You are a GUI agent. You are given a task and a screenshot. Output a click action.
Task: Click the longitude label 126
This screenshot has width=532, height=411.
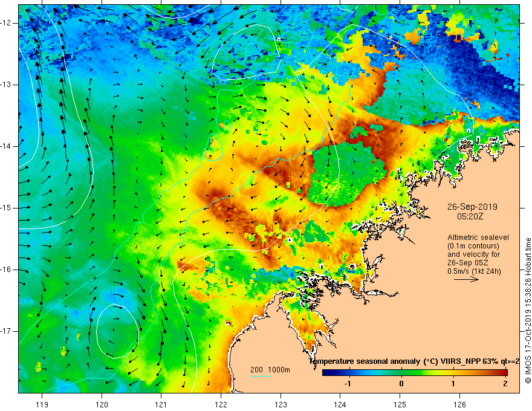click(x=459, y=404)
